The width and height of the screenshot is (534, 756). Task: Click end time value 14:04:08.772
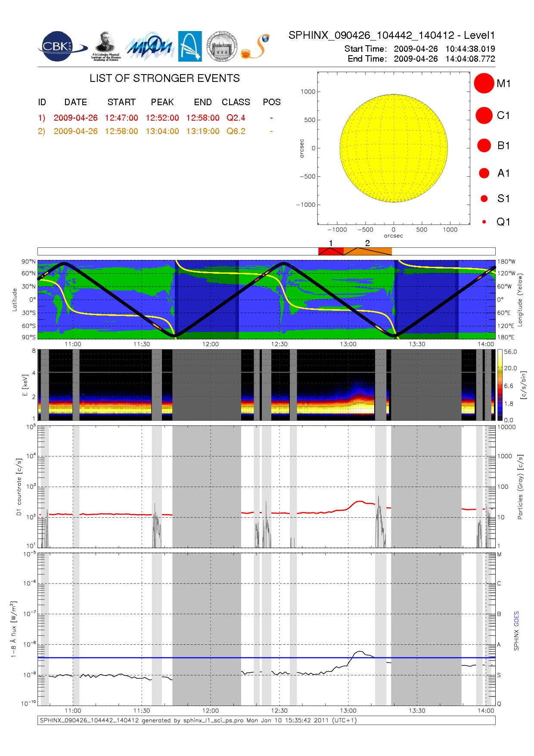pyautogui.click(x=470, y=59)
